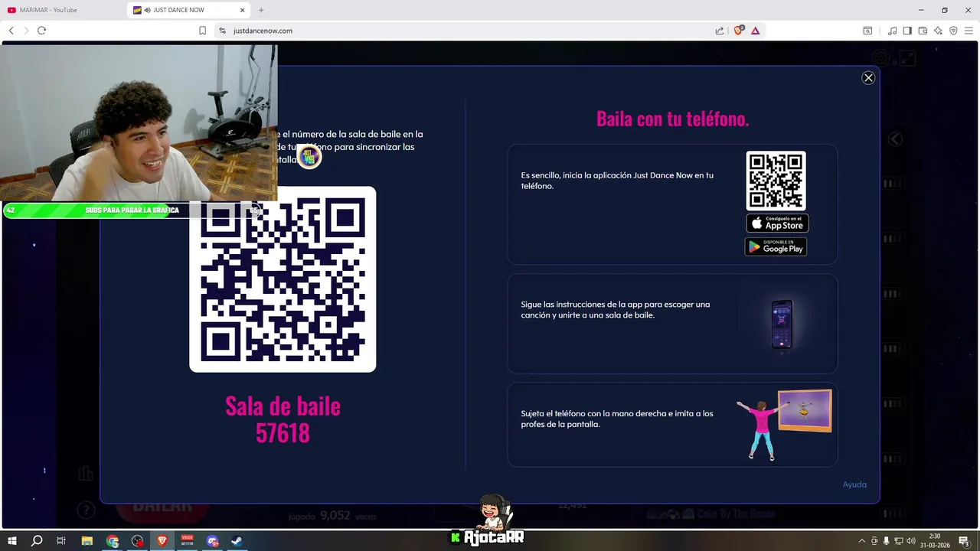Screen dimensions: 980x551
Task: Click the large dance room QR code
Action: 283,279
